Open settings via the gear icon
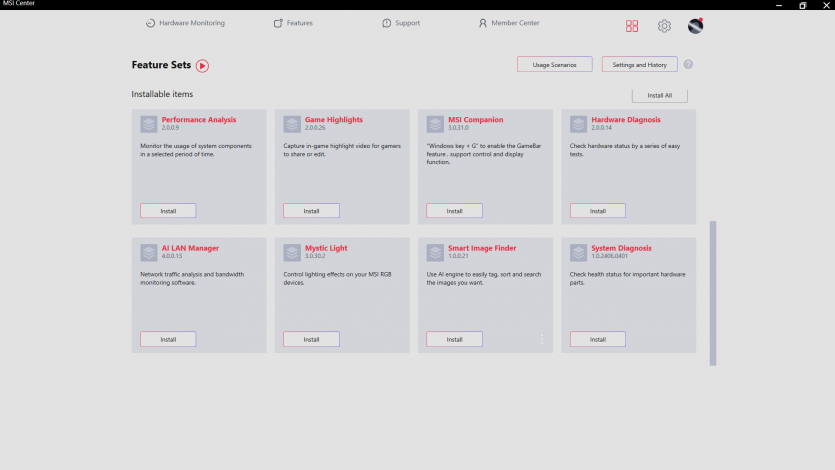This screenshot has width=835, height=470. [x=664, y=26]
